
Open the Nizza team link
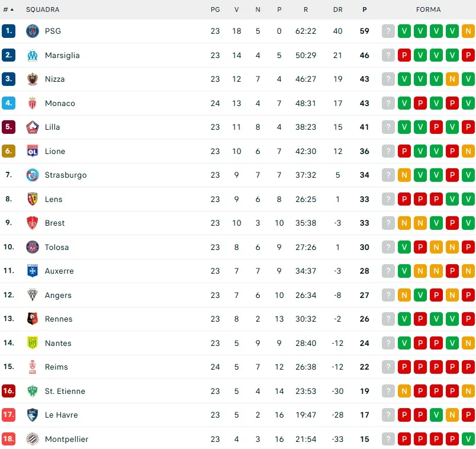54,79
